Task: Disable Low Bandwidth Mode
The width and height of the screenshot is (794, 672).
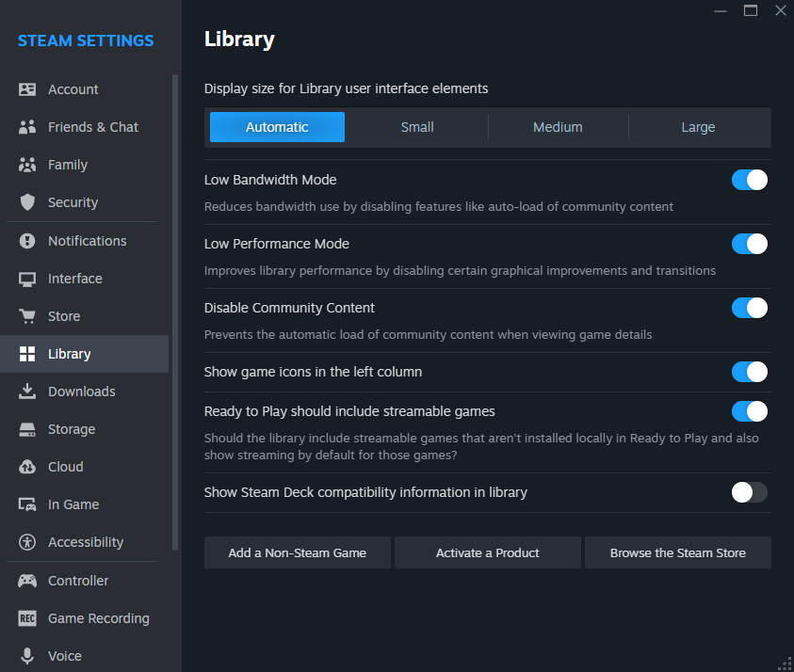Action: (749, 179)
